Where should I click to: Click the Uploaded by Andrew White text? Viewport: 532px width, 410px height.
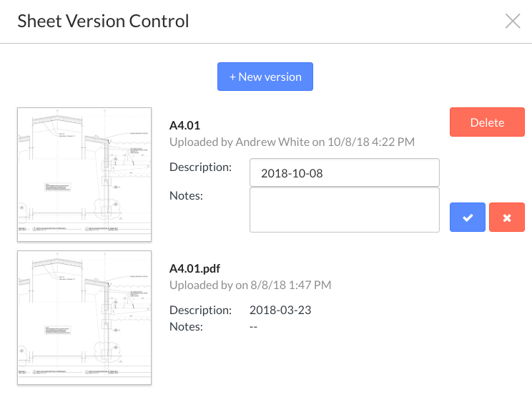click(292, 142)
